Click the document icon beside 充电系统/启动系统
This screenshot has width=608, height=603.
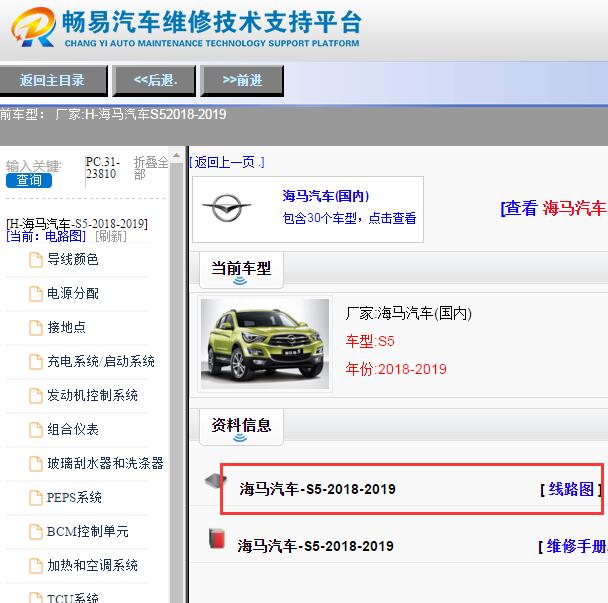(36, 362)
